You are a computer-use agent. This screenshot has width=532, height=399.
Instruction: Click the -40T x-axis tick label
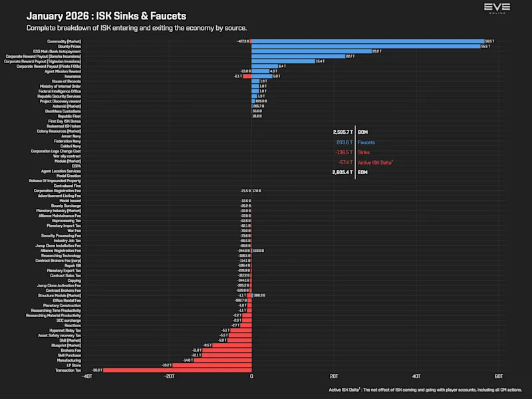tap(87, 376)
